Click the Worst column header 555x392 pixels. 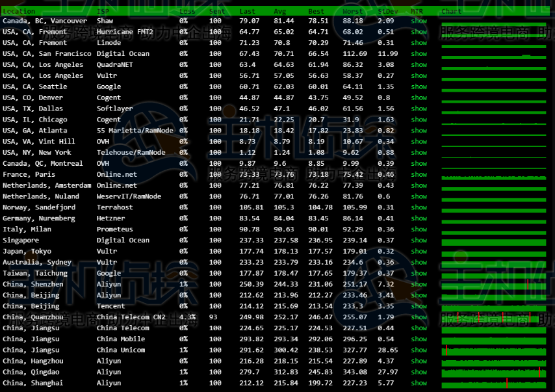click(x=353, y=11)
